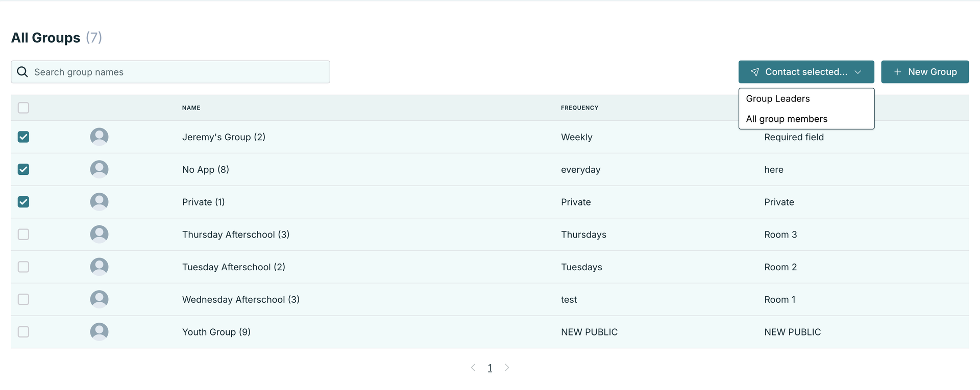This screenshot has height=390, width=980.
Task: Select the Thursdays frequency cell
Action: [x=584, y=235]
